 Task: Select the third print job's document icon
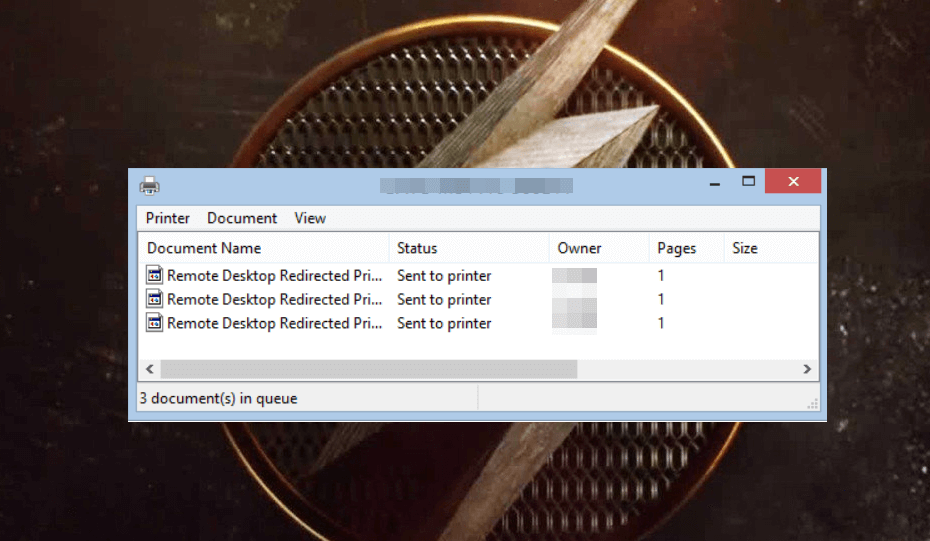click(x=154, y=323)
